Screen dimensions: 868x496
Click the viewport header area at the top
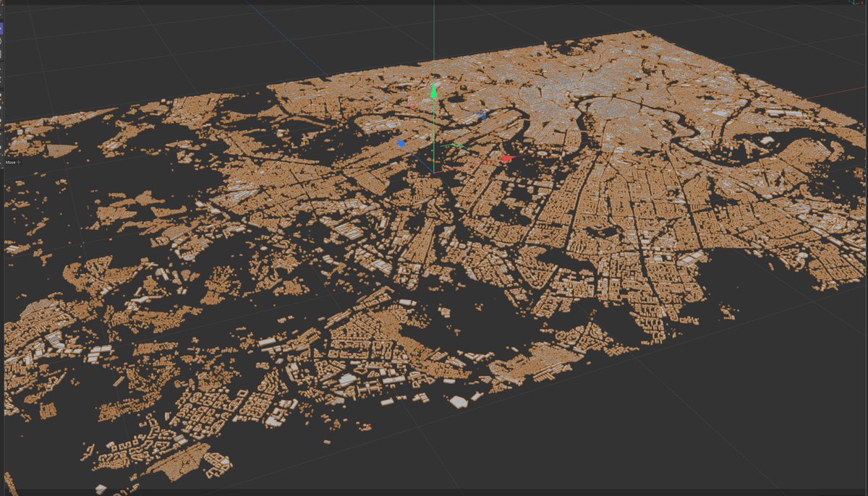(x=434, y=6)
